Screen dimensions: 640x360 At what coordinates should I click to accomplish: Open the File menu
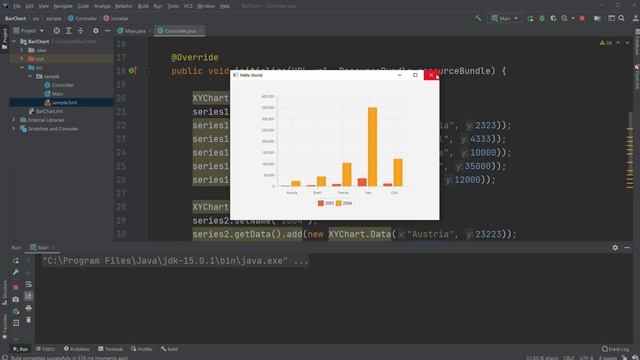[x=17, y=6]
